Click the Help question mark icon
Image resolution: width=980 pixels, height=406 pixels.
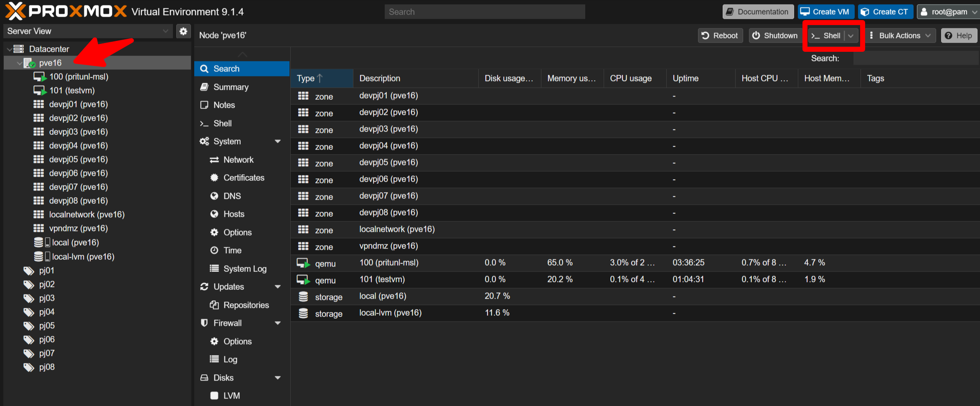pyautogui.click(x=949, y=36)
